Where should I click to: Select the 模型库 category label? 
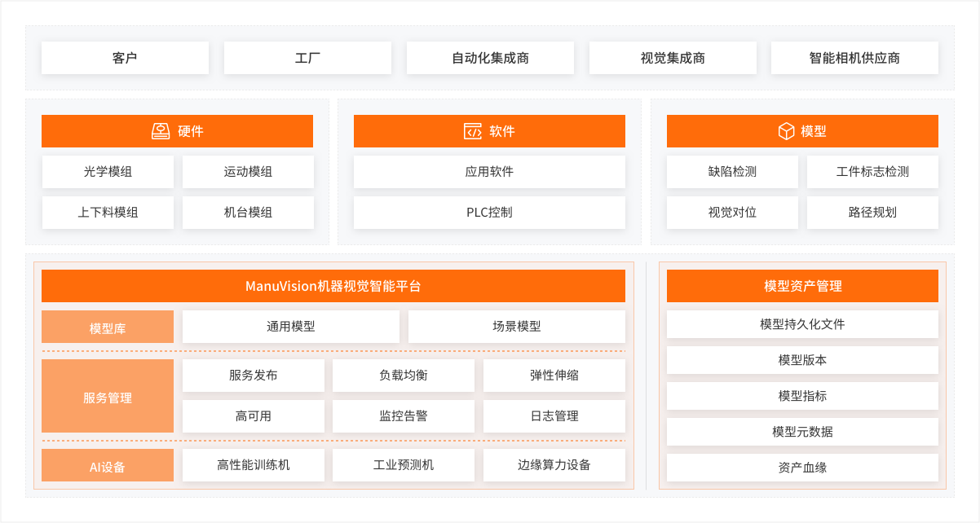(108, 327)
